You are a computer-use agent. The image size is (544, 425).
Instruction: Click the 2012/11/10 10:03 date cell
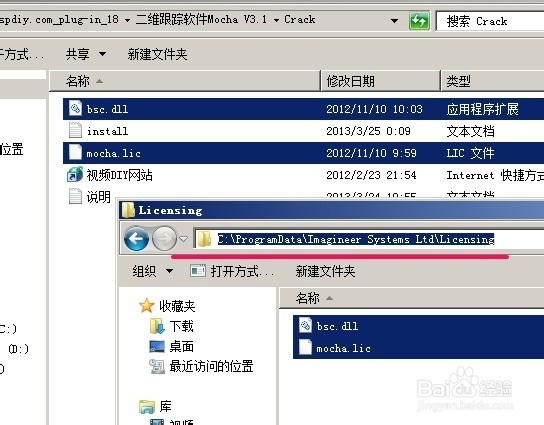pyautogui.click(x=374, y=109)
